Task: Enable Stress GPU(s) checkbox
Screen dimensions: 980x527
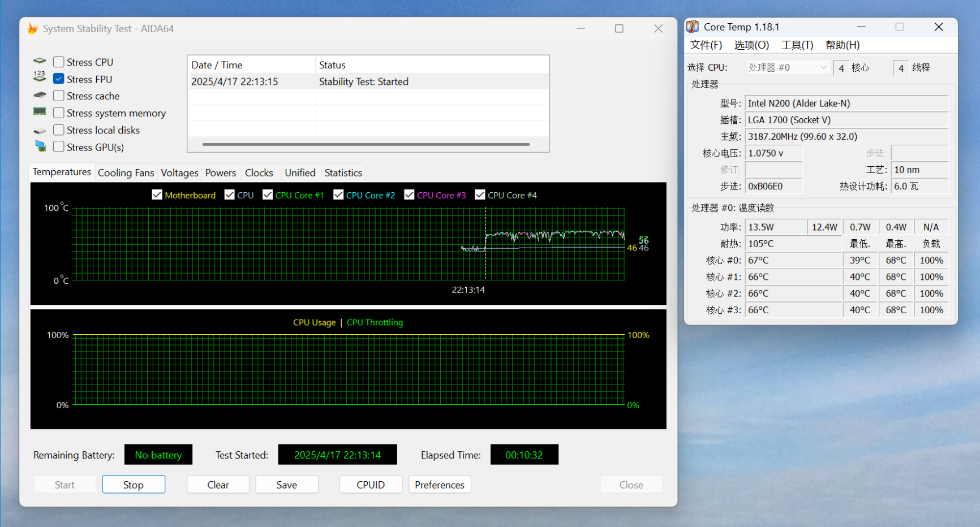Action: click(x=58, y=146)
